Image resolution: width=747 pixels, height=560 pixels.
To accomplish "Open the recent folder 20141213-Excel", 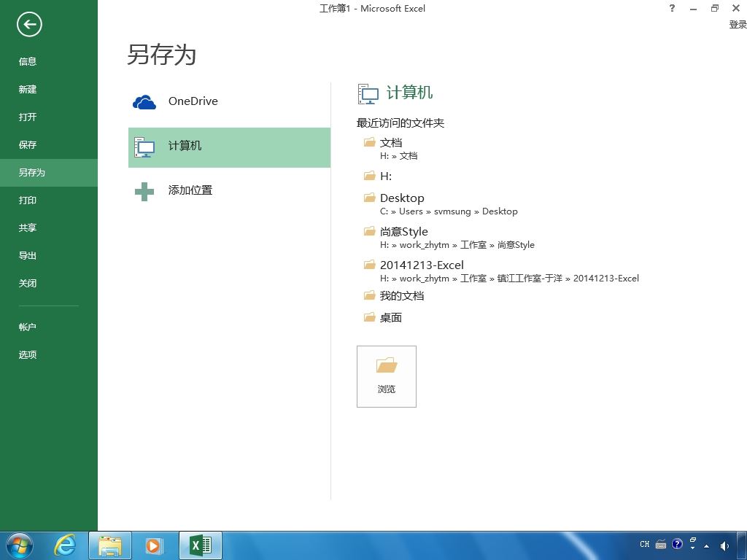I will 422,265.
